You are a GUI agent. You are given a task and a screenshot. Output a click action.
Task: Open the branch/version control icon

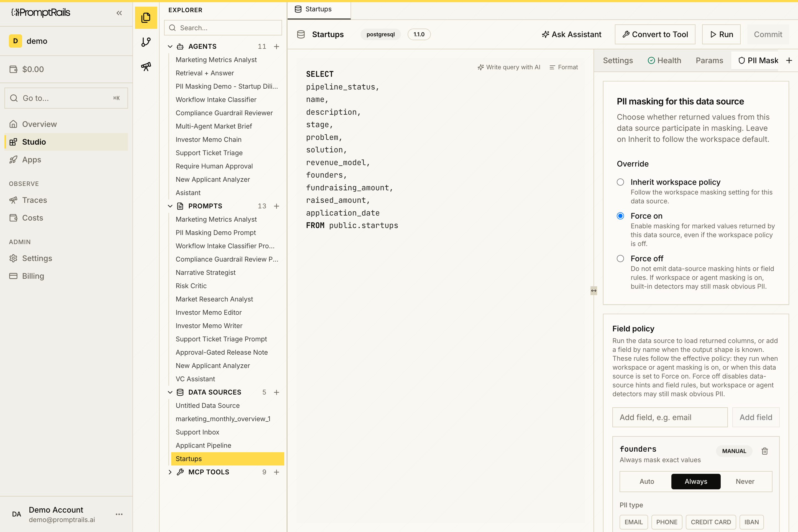click(146, 42)
